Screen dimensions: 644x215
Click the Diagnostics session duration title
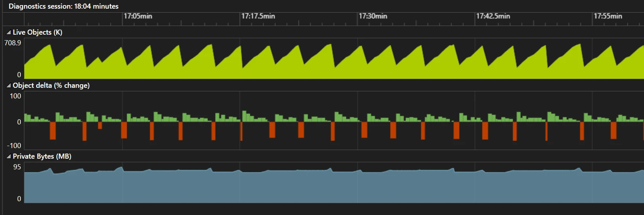click(64, 6)
